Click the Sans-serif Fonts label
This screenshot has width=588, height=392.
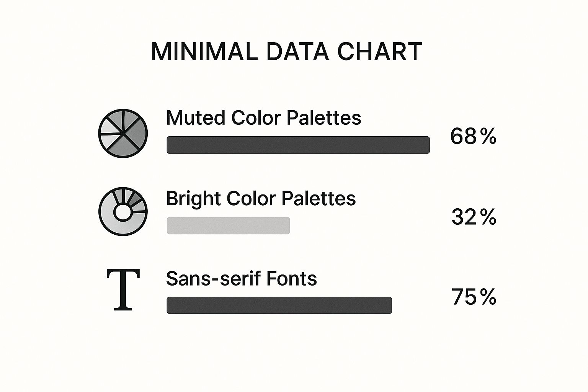pos(242,278)
